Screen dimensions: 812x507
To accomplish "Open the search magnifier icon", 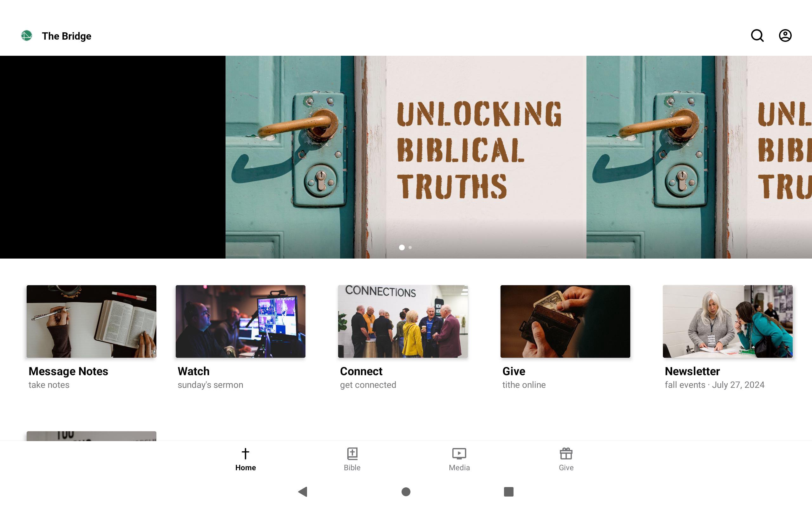I will [x=757, y=35].
